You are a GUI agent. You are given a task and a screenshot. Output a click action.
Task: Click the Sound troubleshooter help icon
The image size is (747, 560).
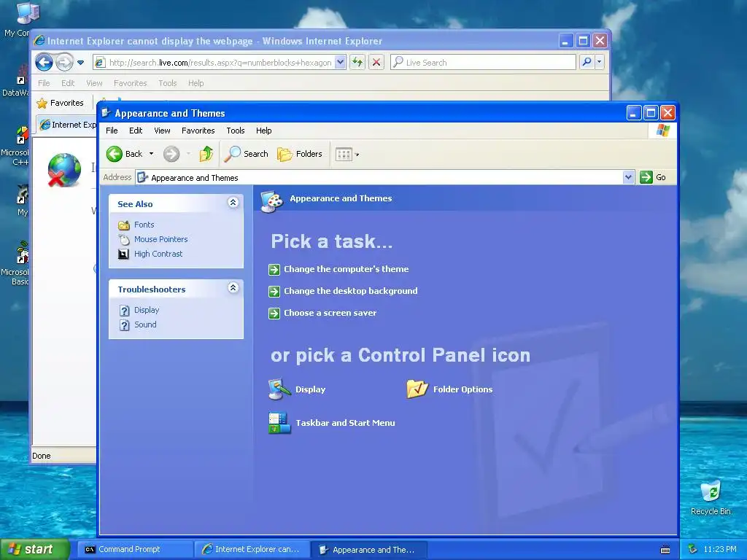pyautogui.click(x=124, y=325)
